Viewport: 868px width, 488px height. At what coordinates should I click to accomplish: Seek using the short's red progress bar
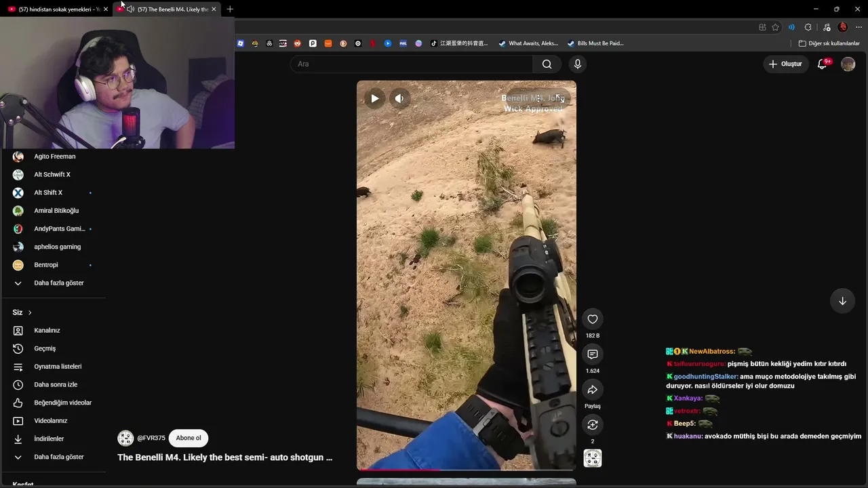pos(467,469)
